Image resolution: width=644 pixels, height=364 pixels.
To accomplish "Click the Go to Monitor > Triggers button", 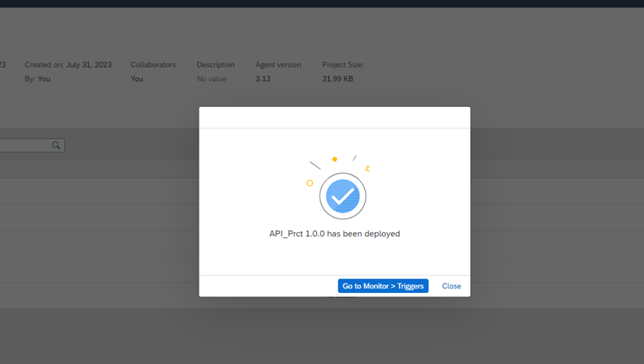I will point(383,286).
